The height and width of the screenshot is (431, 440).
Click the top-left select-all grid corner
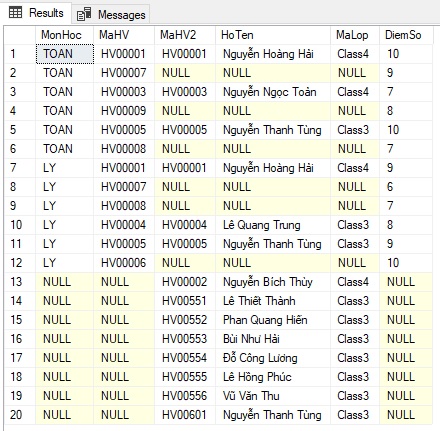pyautogui.click(x=20, y=35)
